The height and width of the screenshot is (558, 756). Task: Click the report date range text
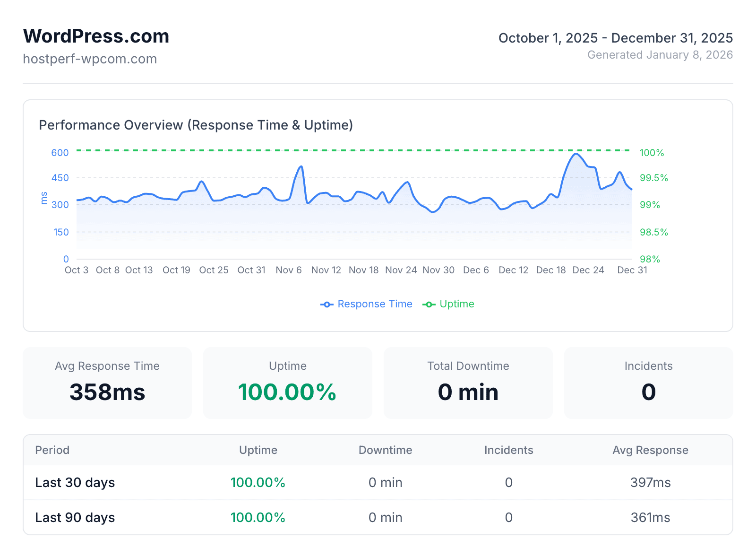[x=615, y=38]
